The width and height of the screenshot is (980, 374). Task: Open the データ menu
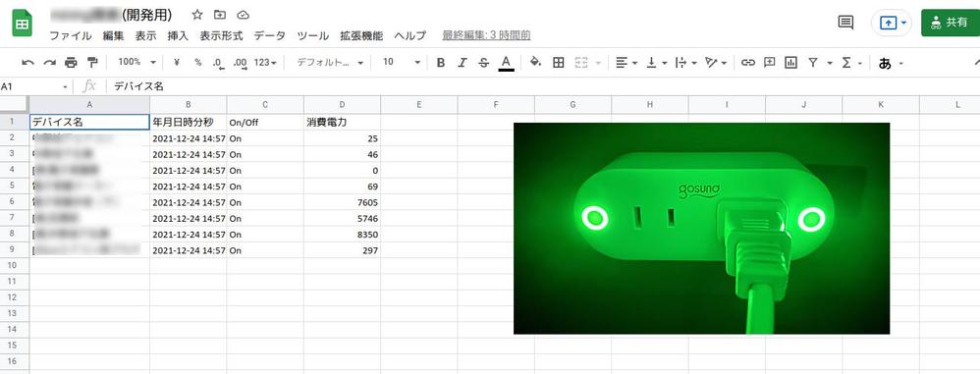click(x=269, y=35)
